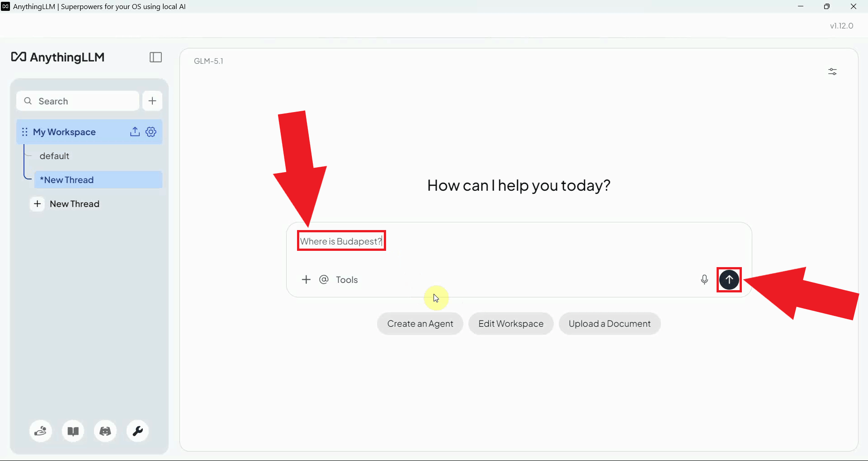
Task: Toggle the sidebar collapse icon
Action: pos(156,57)
